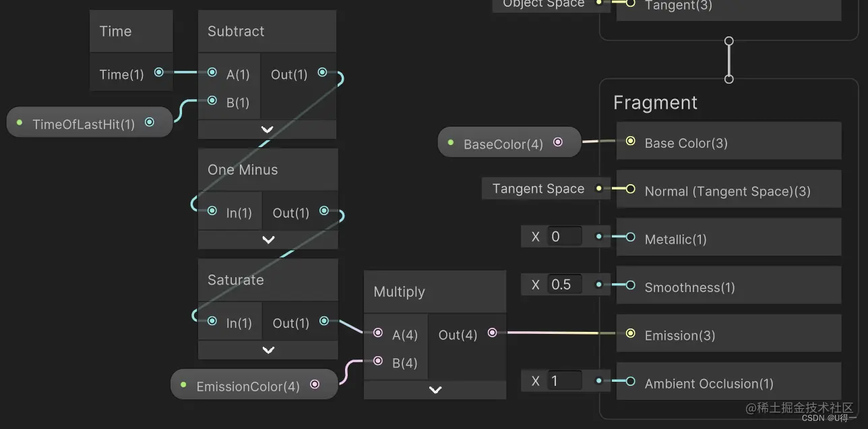This screenshot has width=868, height=429.
Task: Click the A(1) input port on Subtract node
Action: coord(212,72)
